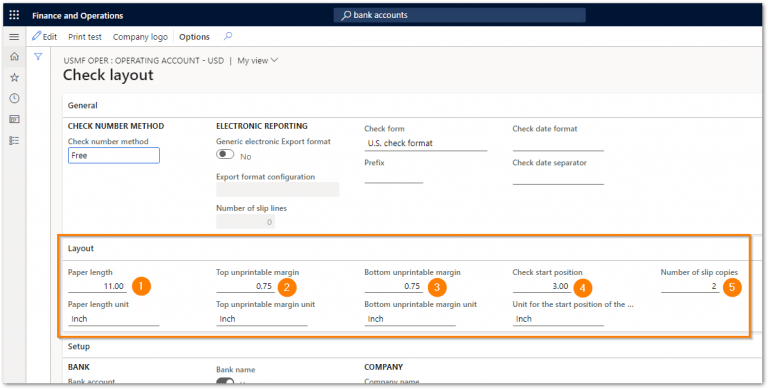This screenshot has width=768, height=389.
Task: Toggle Generic electronic Export format switch
Action: [225, 155]
